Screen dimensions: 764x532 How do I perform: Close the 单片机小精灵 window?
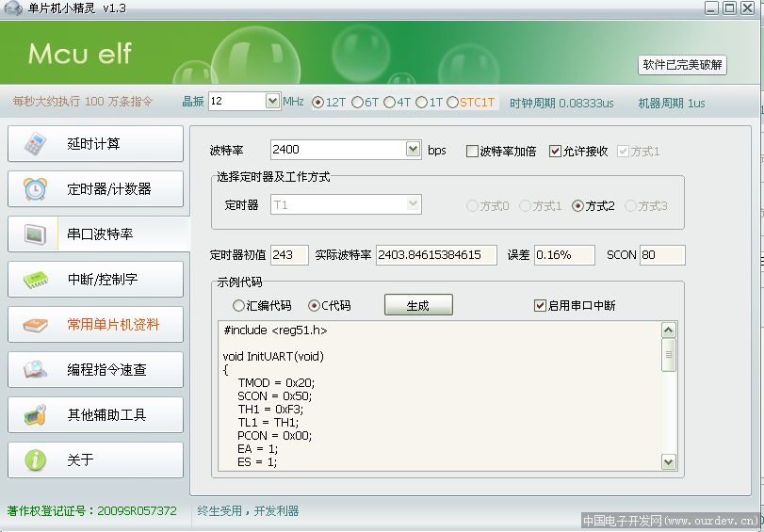747,8
